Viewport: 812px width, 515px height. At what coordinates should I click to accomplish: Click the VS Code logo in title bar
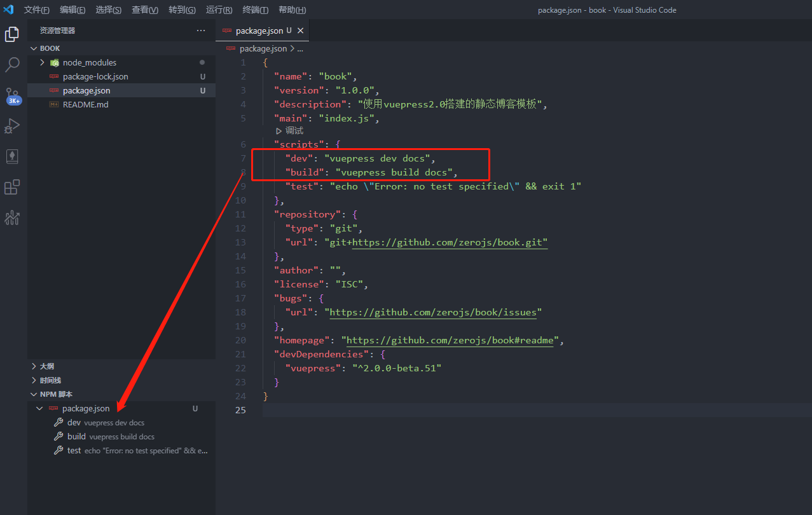coord(9,10)
